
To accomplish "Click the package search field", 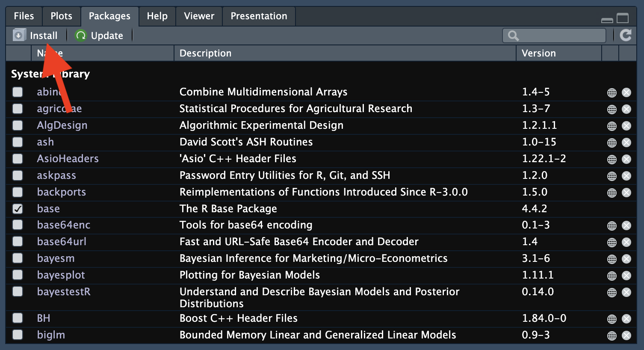I will coord(560,36).
